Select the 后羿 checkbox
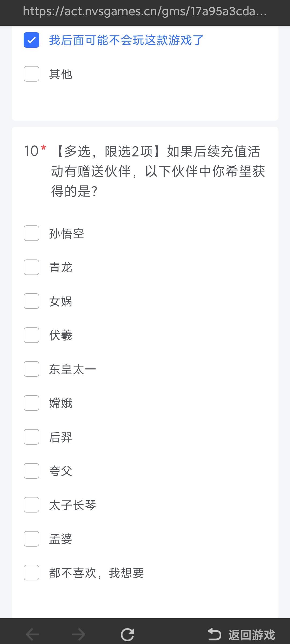Viewport: 290px width, 644px height. 31,437
